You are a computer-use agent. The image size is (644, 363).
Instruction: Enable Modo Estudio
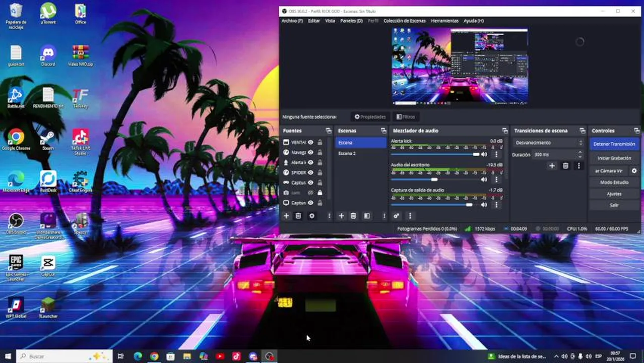[614, 182]
